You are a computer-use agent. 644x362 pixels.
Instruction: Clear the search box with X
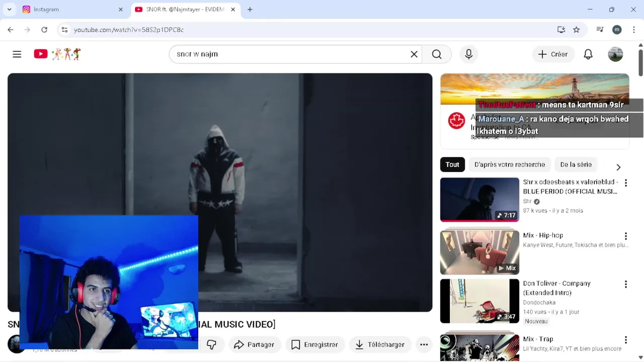(x=414, y=54)
